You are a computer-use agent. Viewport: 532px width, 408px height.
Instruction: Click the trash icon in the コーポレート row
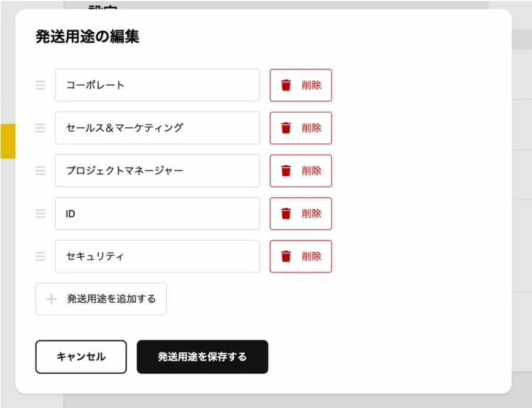286,85
